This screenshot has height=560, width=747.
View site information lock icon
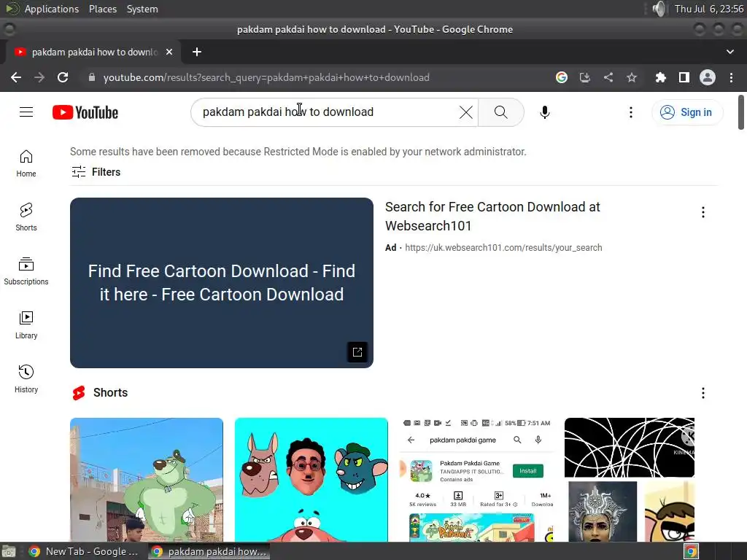coord(92,77)
